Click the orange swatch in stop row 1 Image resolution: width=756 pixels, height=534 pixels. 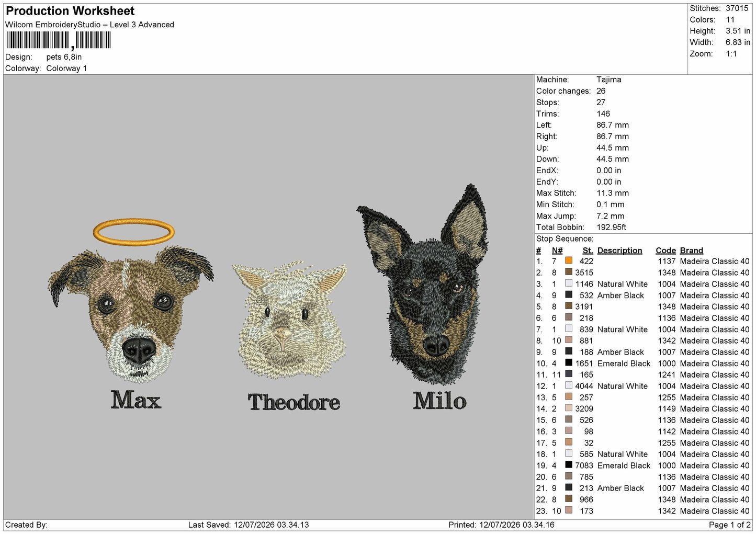click(569, 260)
